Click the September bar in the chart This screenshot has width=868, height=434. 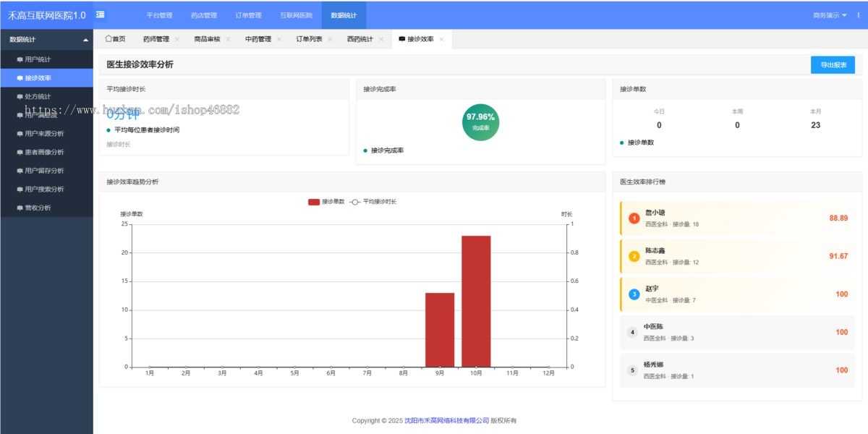coord(440,330)
